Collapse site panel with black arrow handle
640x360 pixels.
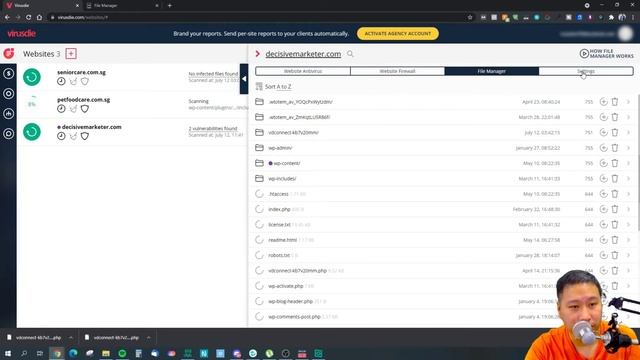click(x=244, y=79)
